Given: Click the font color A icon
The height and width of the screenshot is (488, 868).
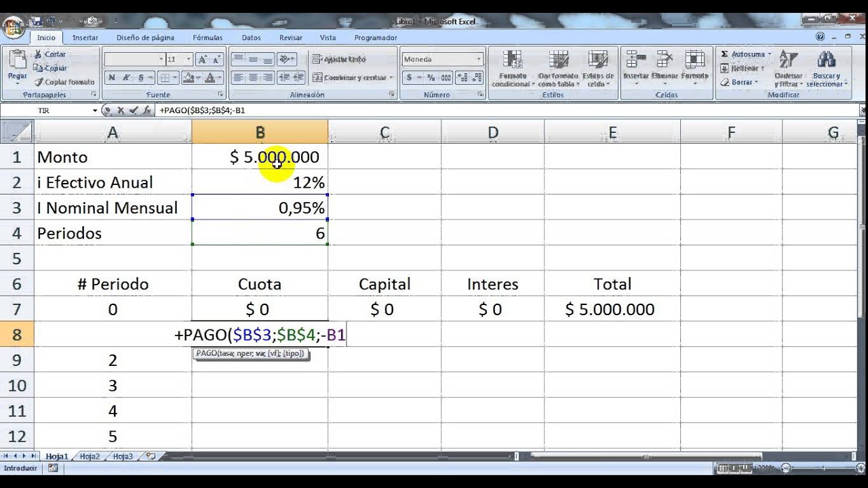Looking at the screenshot, I should pyautogui.click(x=211, y=77).
